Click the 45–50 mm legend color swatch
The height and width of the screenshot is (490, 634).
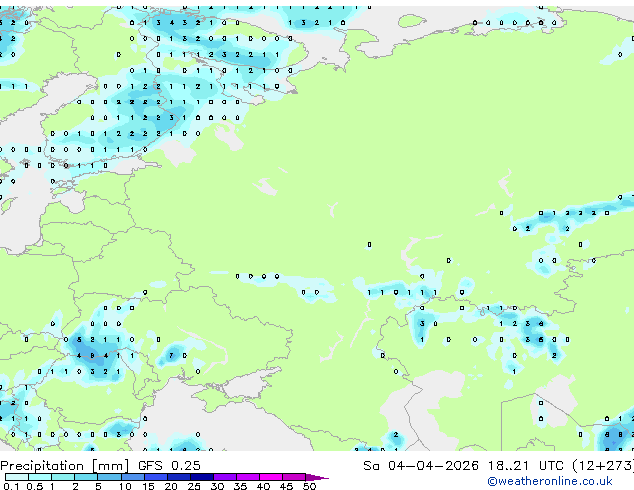(x=294, y=477)
